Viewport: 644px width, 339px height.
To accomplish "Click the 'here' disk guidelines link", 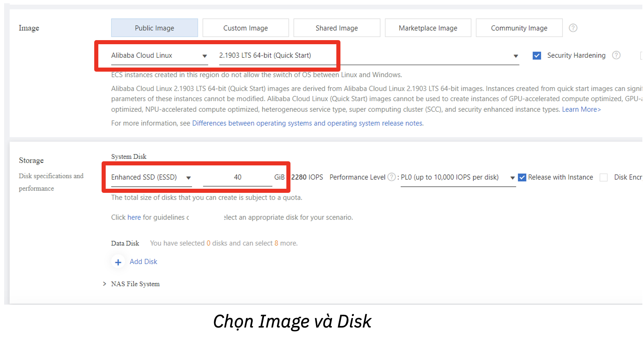I will pos(134,217).
